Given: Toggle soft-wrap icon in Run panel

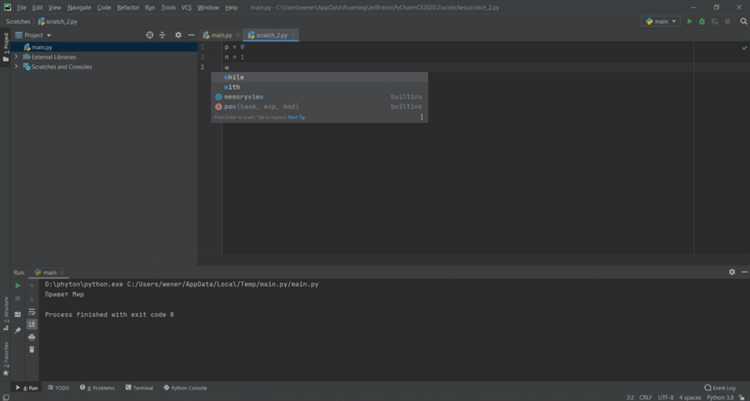Looking at the screenshot, I should [32, 312].
